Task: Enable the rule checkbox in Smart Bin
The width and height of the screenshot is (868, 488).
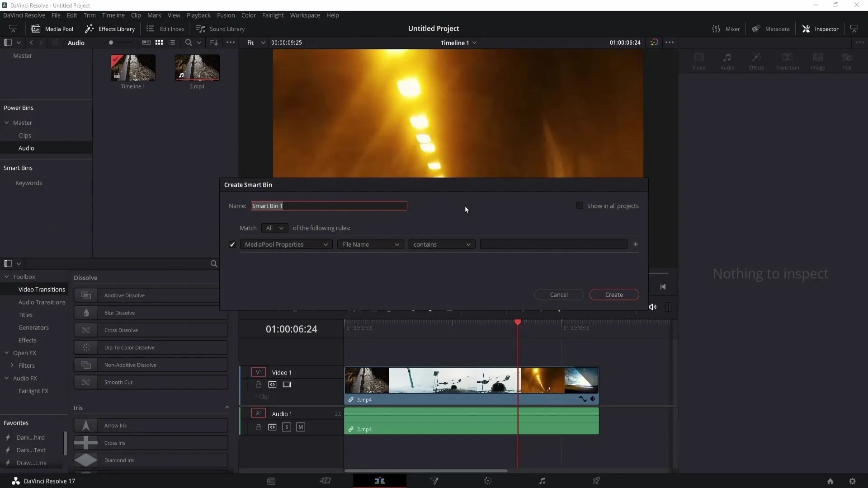Action: coord(232,244)
